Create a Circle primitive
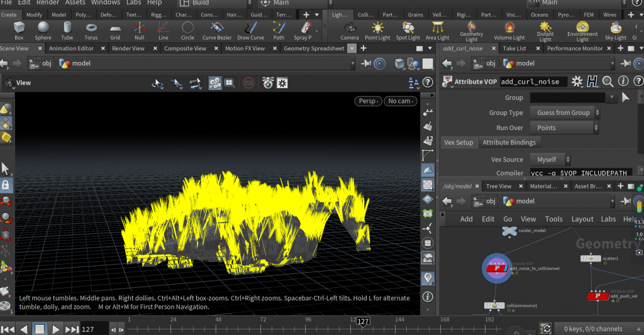 pyautogui.click(x=187, y=31)
